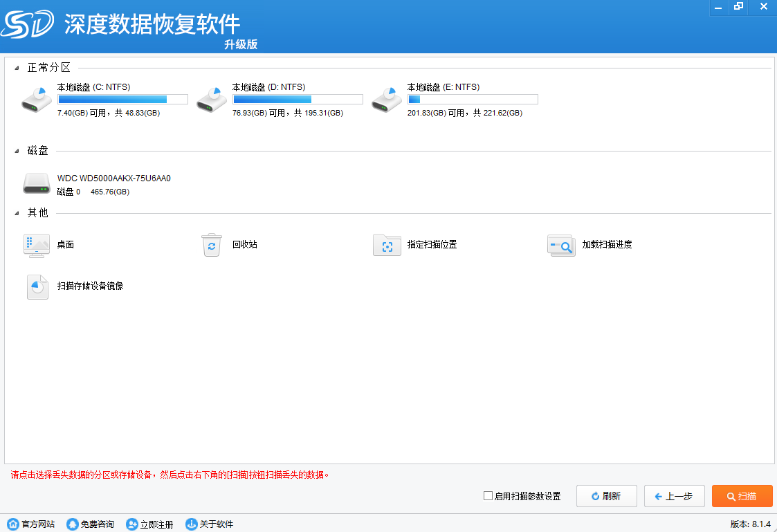Minimize the recovery software window
Viewport: 777px width, 532px height.
(718, 8)
